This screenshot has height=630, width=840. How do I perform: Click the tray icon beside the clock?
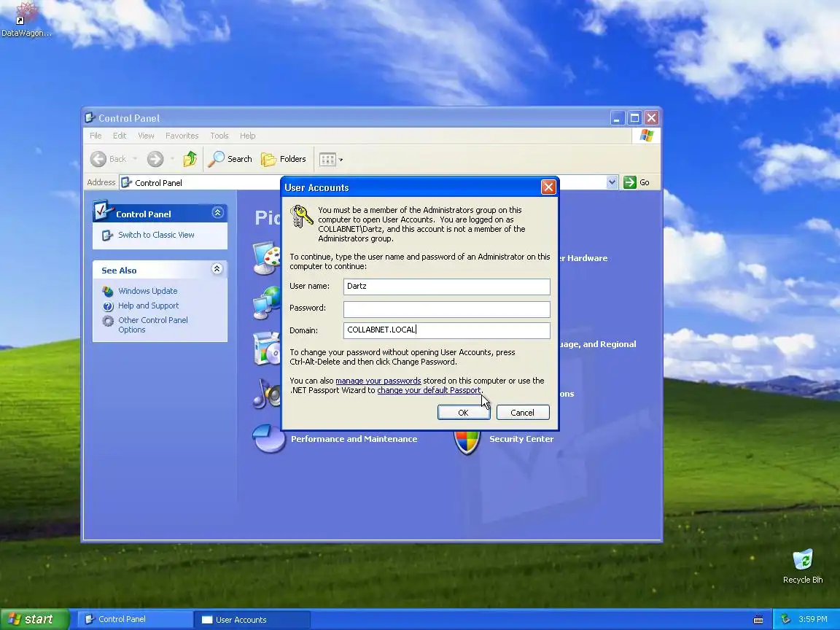click(786, 619)
